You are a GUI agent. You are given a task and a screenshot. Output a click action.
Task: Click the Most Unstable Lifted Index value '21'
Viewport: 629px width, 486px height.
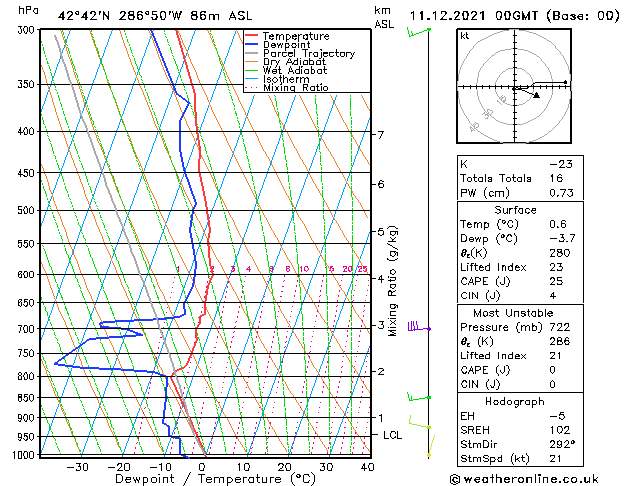(x=556, y=356)
